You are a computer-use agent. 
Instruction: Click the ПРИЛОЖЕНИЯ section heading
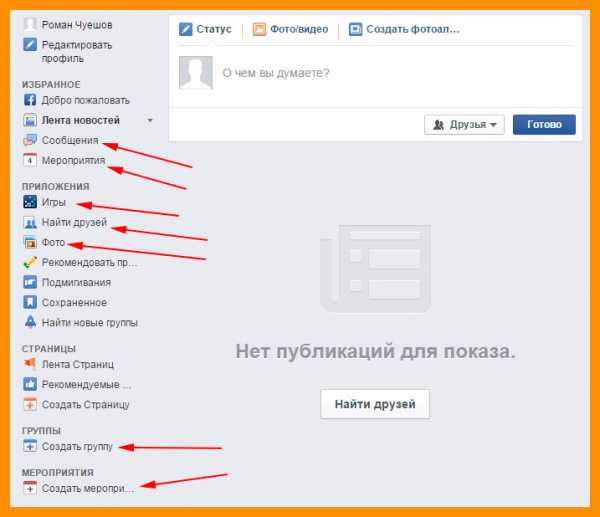click(56, 186)
